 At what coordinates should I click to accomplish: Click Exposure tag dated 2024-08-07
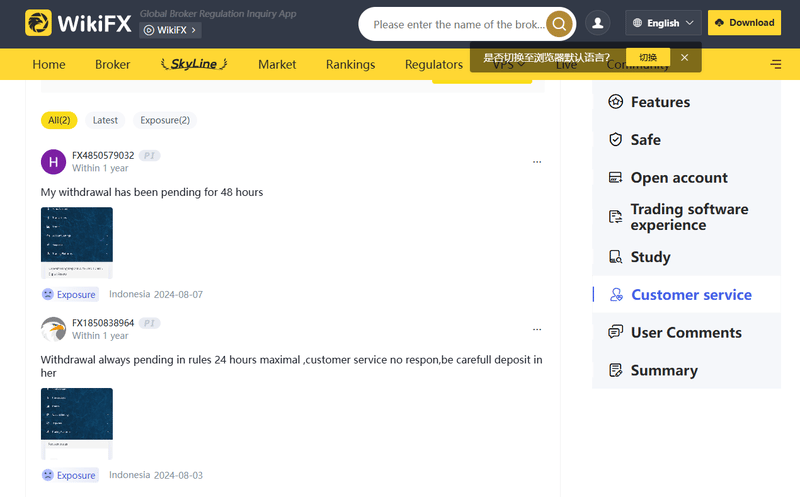(70, 294)
